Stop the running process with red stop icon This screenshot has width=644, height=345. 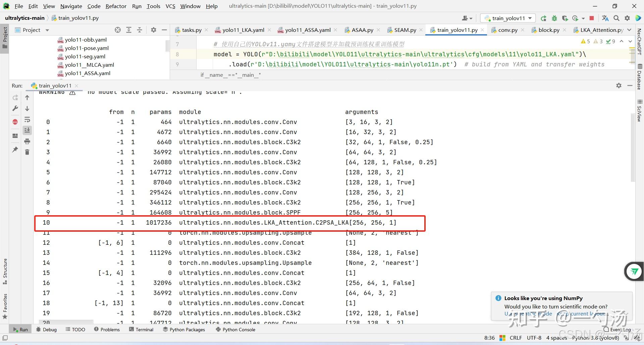[592, 18]
